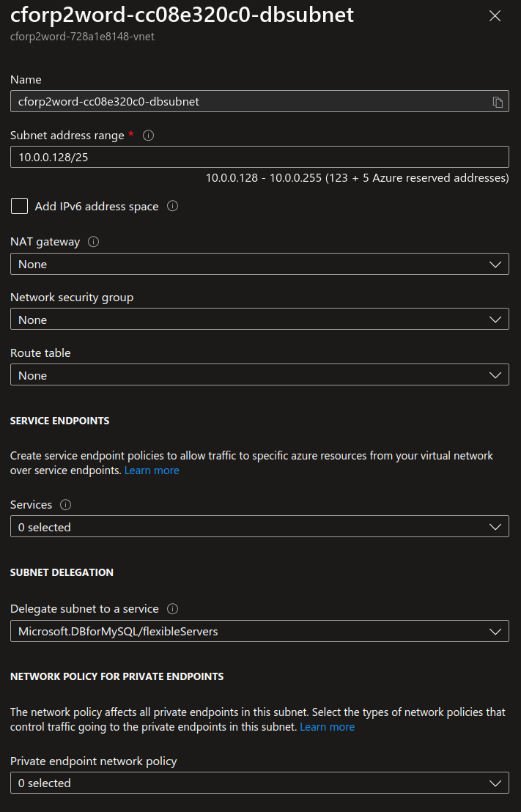Image resolution: width=521 pixels, height=812 pixels.
Task: Click the Delegate subnet to a service info icon
Action: click(171, 608)
